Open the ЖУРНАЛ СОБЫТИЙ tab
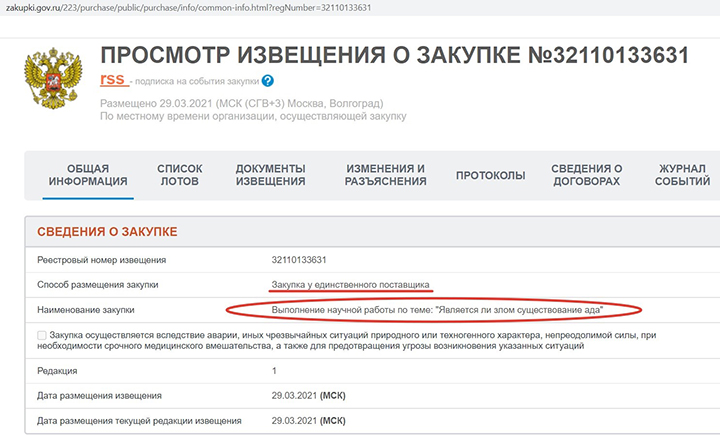Image resolution: width=720 pixels, height=435 pixels. [682, 175]
